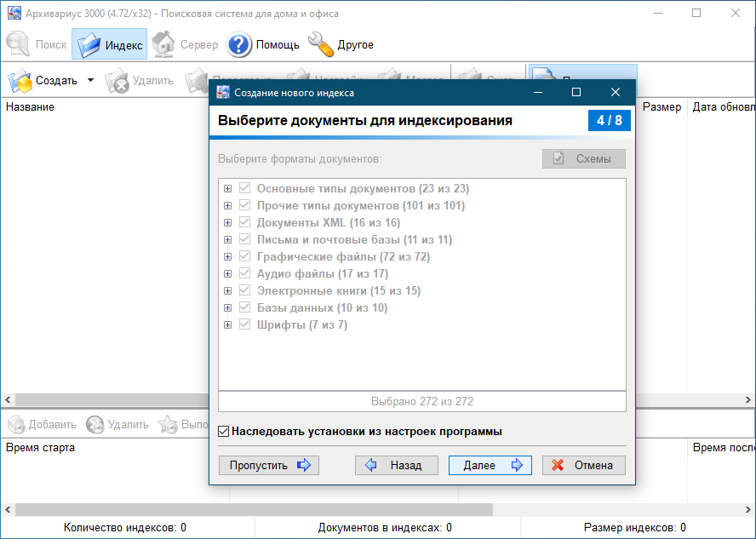This screenshot has width=756, height=539.
Task: Toggle Шрифты checkbox
Action: coord(245,324)
